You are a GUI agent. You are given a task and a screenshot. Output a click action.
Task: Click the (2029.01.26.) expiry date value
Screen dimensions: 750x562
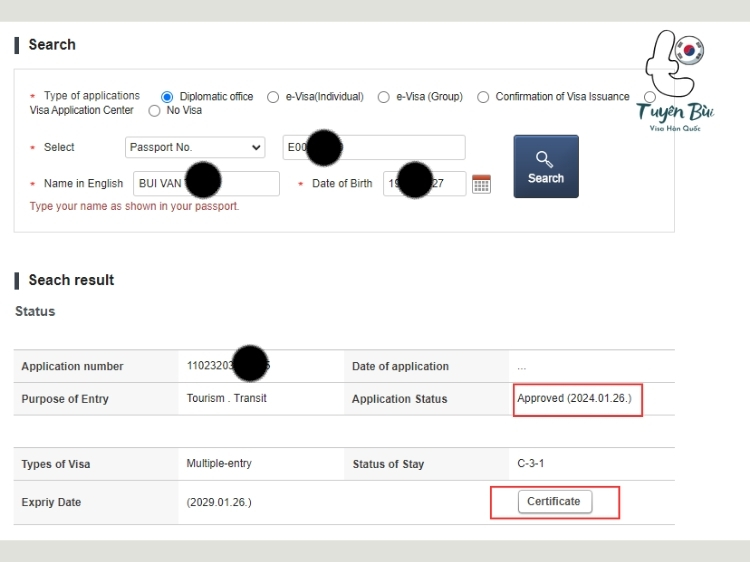point(219,502)
